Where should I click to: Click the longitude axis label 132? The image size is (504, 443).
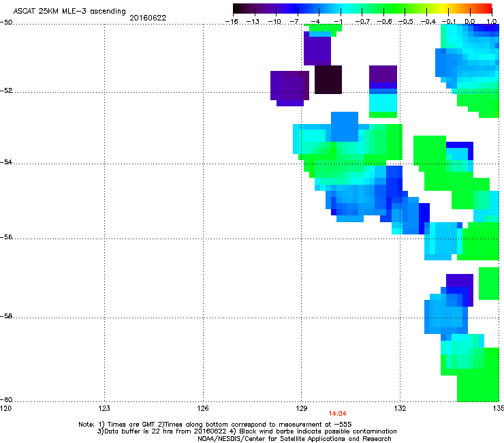pyautogui.click(x=400, y=408)
